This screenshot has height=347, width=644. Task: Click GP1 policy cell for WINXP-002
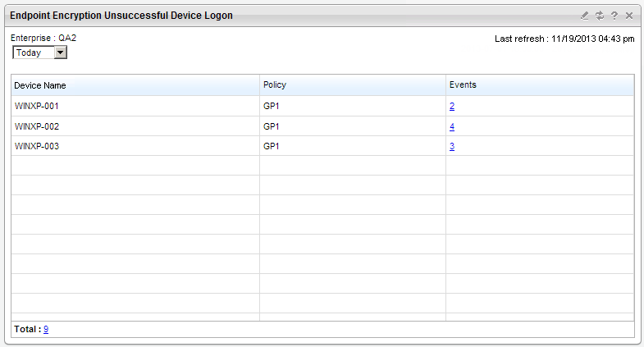(x=272, y=126)
